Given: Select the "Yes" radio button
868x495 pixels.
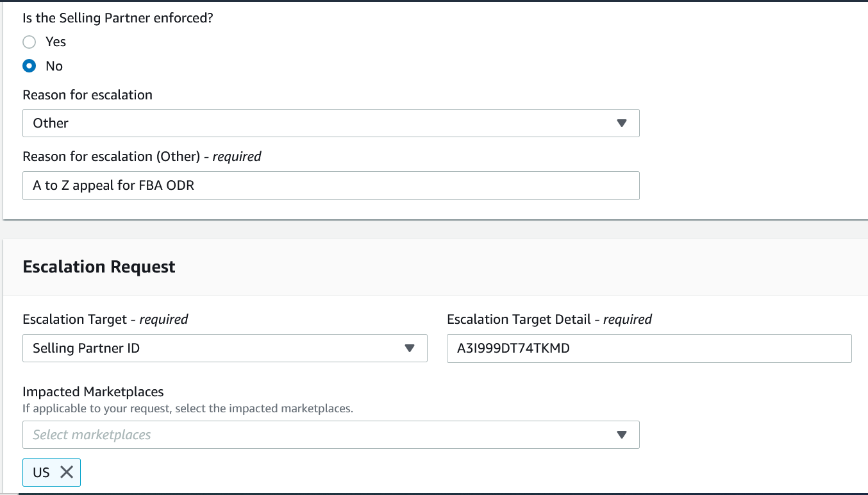Looking at the screenshot, I should [x=29, y=42].
